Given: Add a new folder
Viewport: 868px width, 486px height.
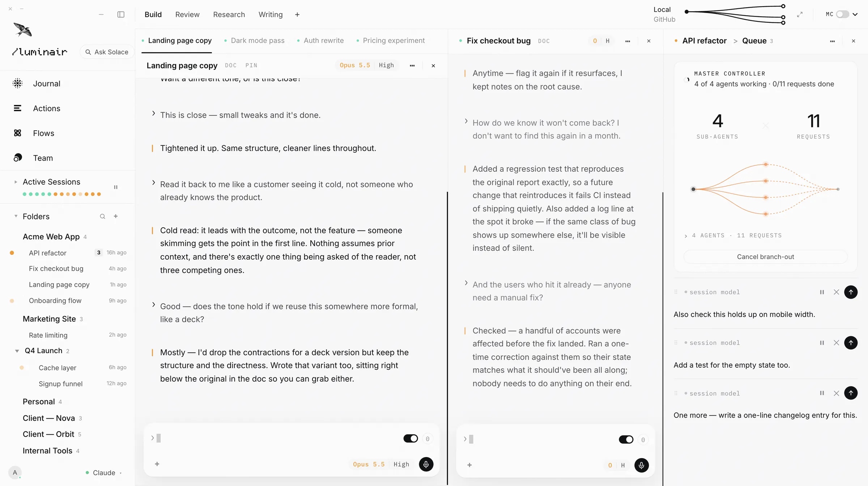Looking at the screenshot, I should coord(116,216).
